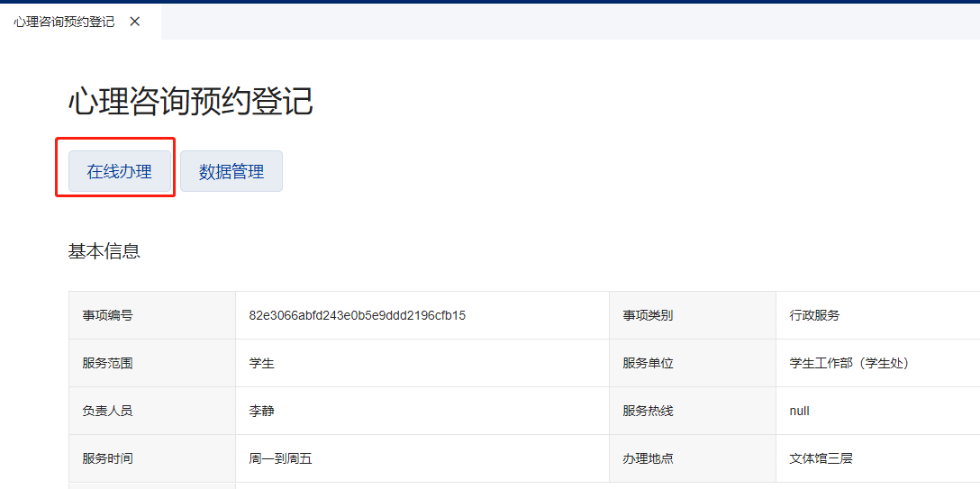Select the 负责人员 label cell

pos(108,411)
